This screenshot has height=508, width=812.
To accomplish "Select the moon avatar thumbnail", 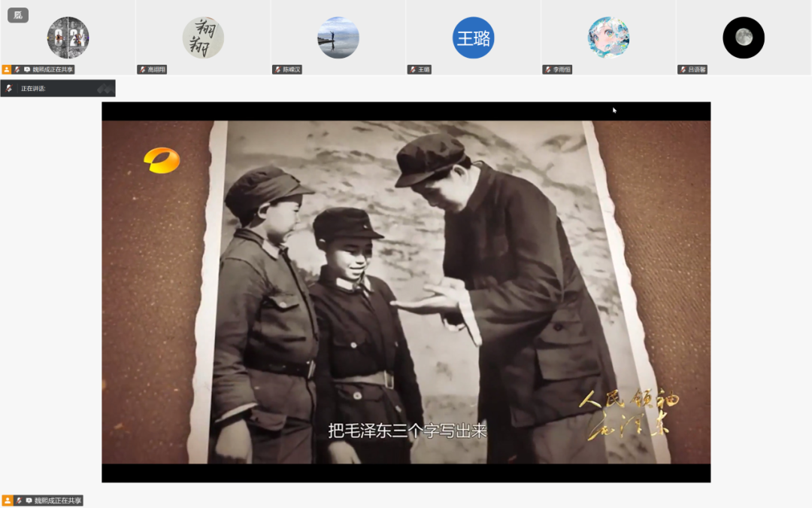I will pos(744,38).
